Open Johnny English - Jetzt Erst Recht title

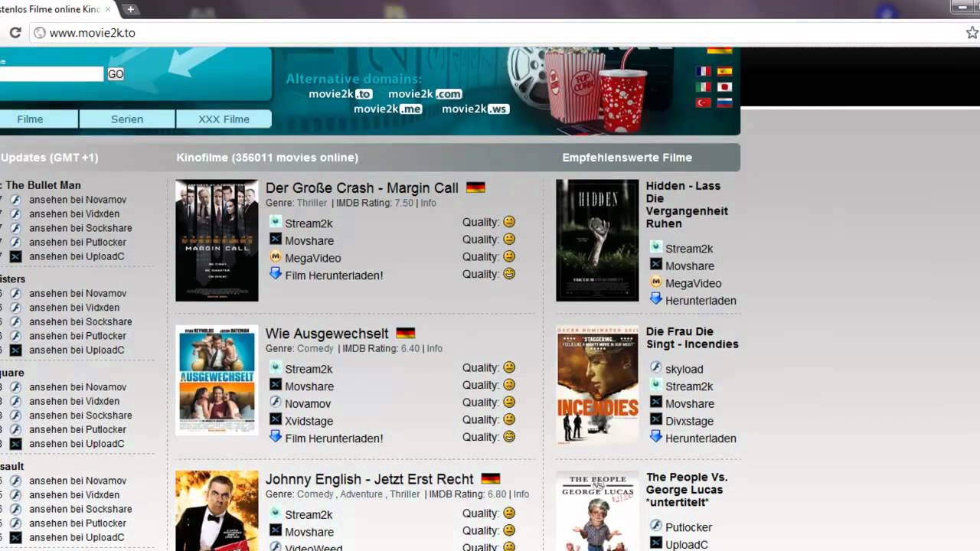(x=370, y=478)
